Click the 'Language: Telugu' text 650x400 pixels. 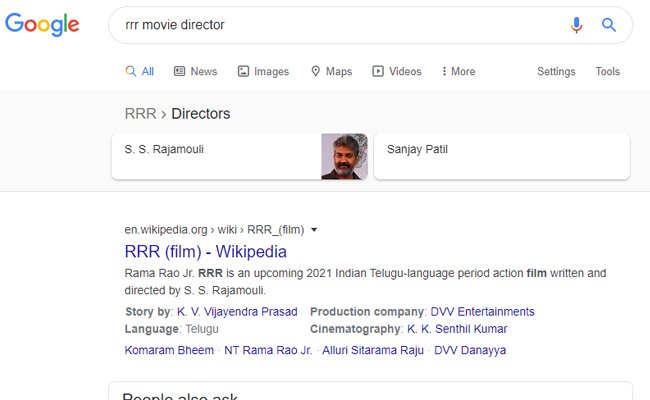pos(172,329)
